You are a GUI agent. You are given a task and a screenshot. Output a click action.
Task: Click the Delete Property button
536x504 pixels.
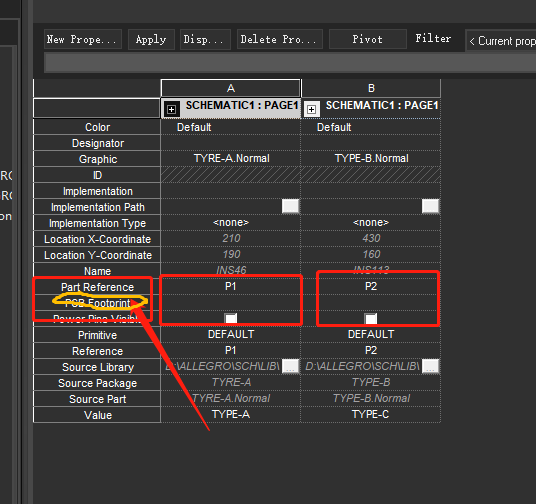coord(280,39)
